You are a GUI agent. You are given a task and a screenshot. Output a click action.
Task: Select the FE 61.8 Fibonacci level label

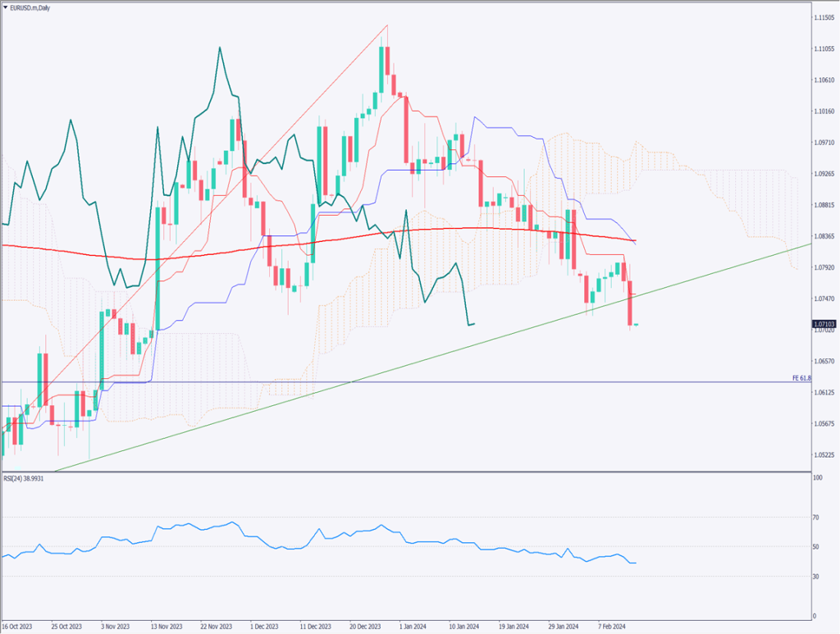[x=801, y=377]
